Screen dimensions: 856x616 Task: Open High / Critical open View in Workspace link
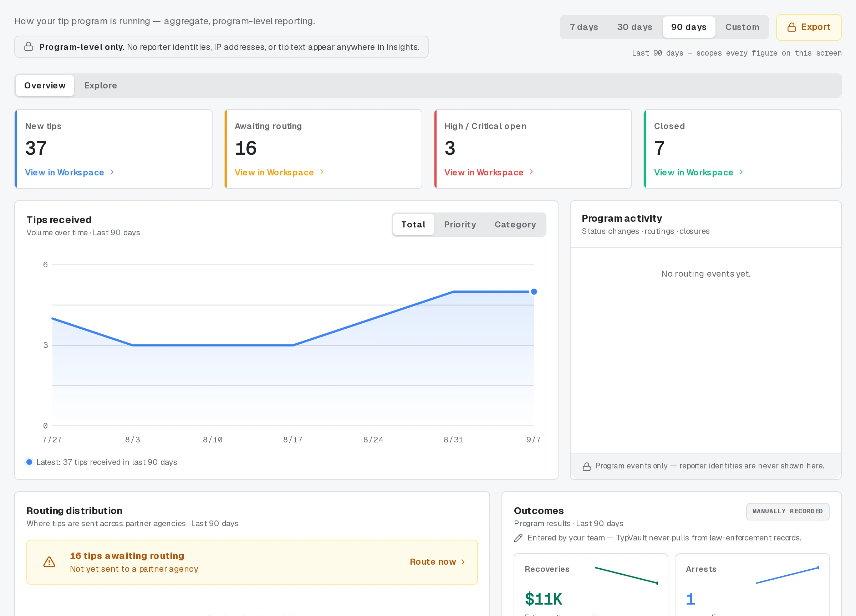[489, 173]
